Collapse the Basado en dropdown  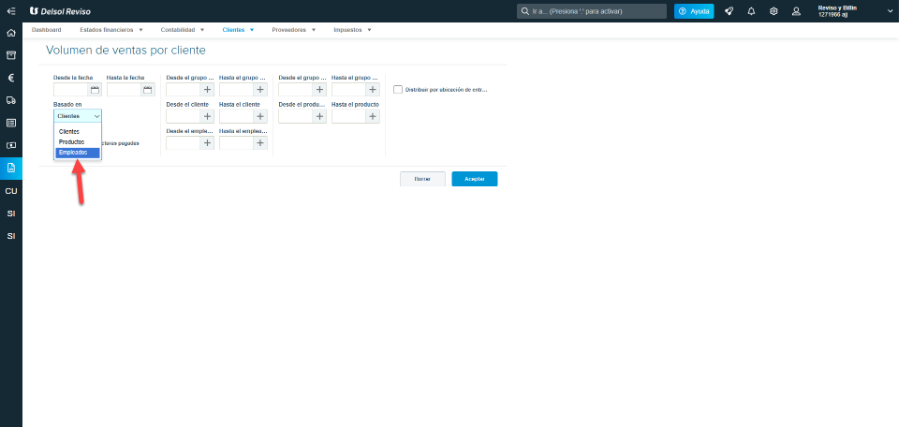77,116
